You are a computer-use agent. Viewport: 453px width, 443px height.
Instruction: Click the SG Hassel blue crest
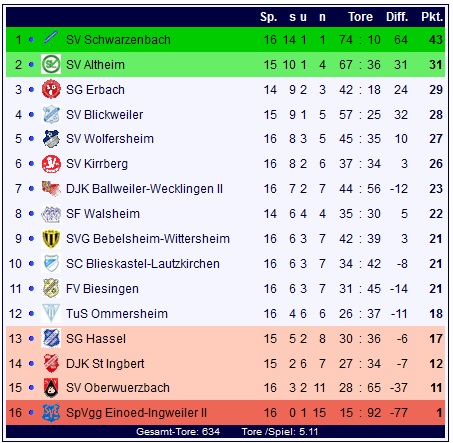point(51,338)
